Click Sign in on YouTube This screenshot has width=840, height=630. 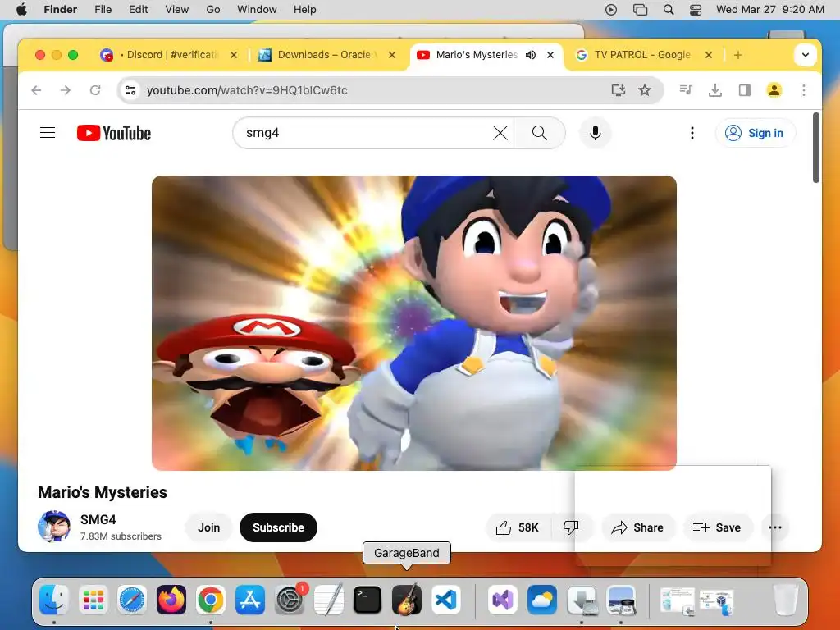pyautogui.click(x=756, y=133)
